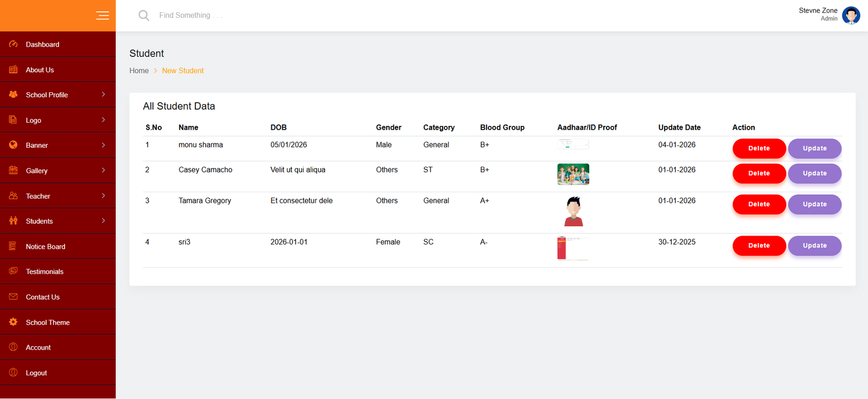Click the search magnifier icon
868x399 pixels.
point(144,15)
